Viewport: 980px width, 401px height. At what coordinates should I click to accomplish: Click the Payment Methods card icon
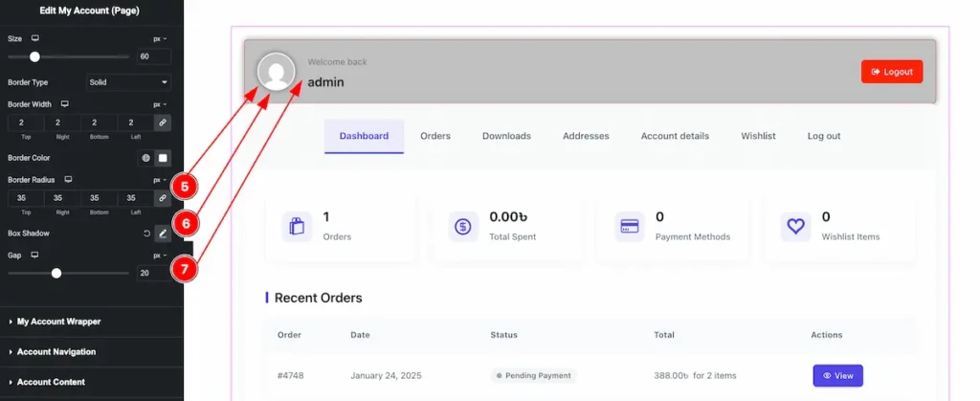[630, 227]
